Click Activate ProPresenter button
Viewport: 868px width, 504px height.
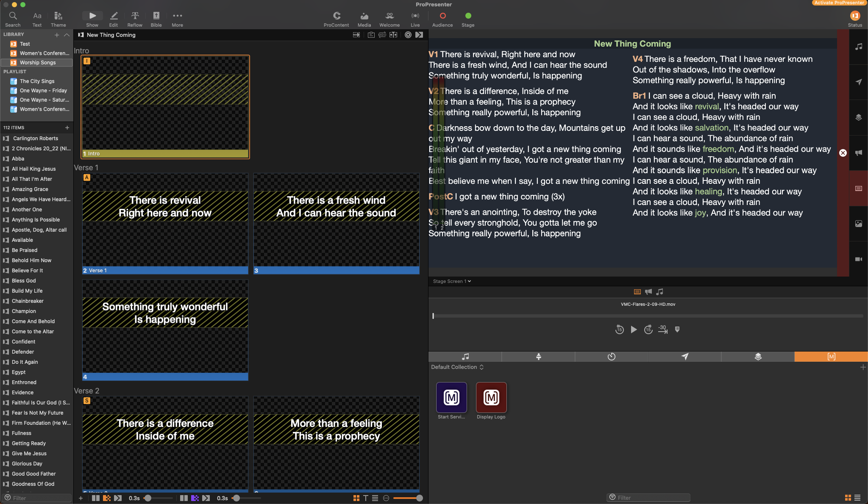click(x=839, y=3)
